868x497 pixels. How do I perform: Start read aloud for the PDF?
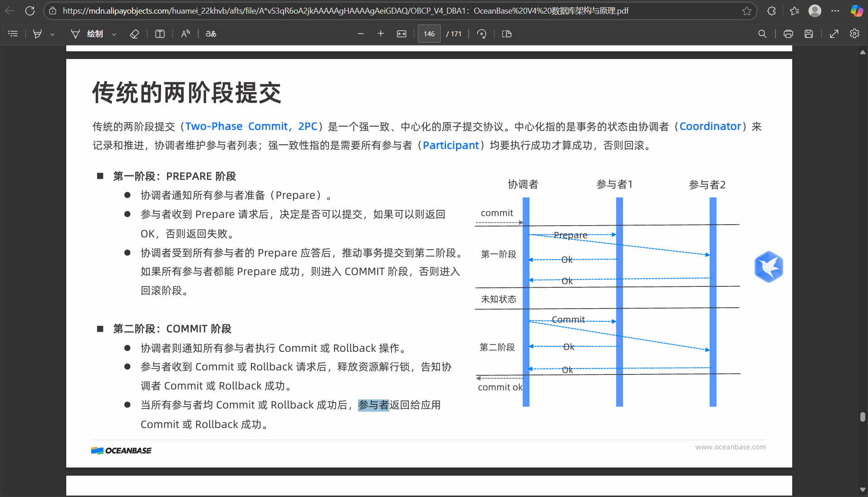[x=185, y=34]
